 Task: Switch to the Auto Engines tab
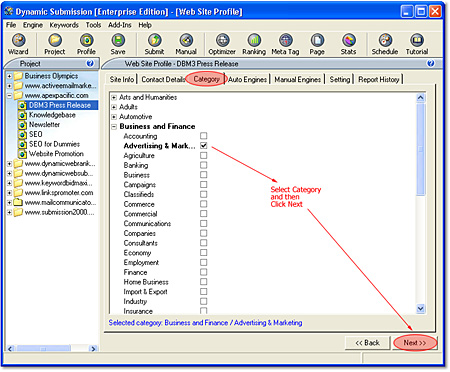click(248, 79)
